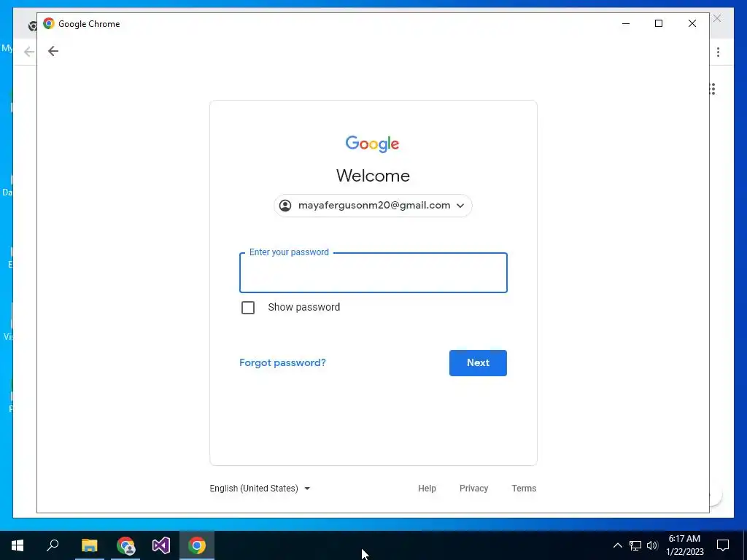Click the Google Chrome logo in title bar
747x560 pixels.
tap(49, 23)
